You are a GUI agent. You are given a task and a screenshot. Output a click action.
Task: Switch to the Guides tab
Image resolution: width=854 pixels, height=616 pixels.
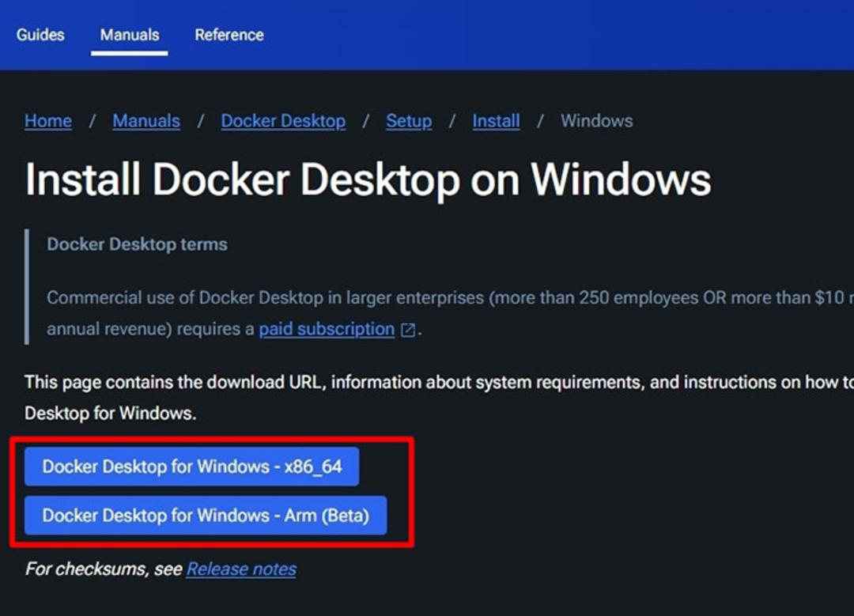coord(40,35)
